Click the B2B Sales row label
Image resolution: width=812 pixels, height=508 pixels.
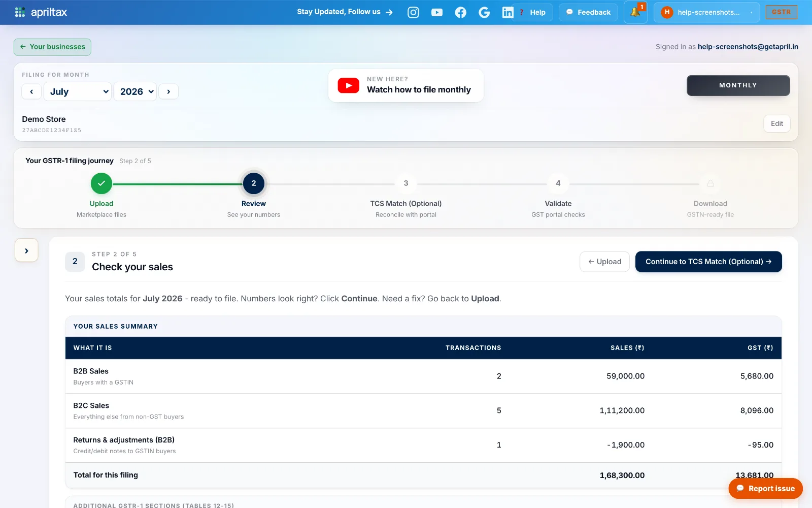click(x=91, y=371)
